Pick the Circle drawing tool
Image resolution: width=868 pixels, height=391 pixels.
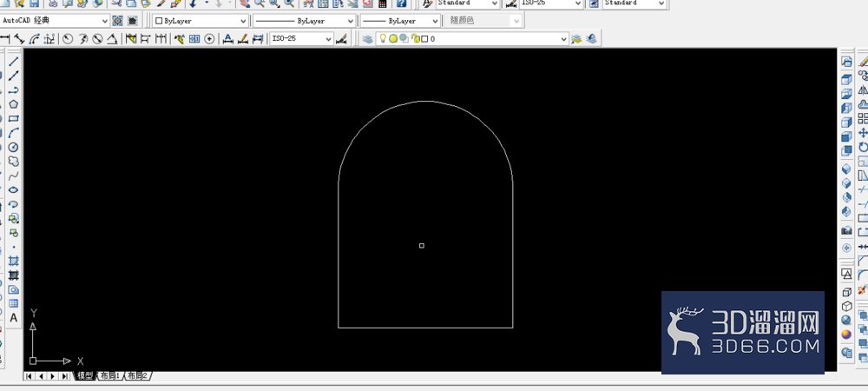(14, 148)
